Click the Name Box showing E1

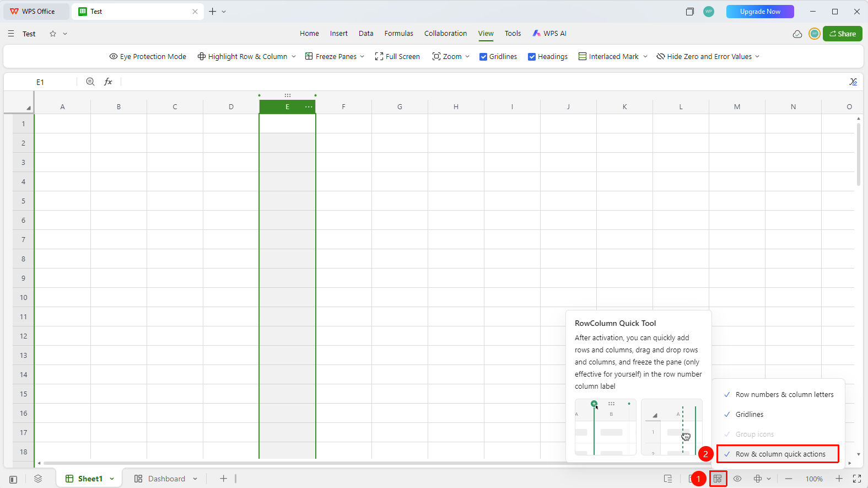(x=40, y=82)
